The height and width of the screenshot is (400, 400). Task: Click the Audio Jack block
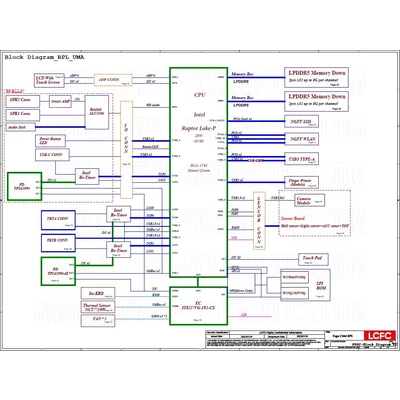coord(21,127)
